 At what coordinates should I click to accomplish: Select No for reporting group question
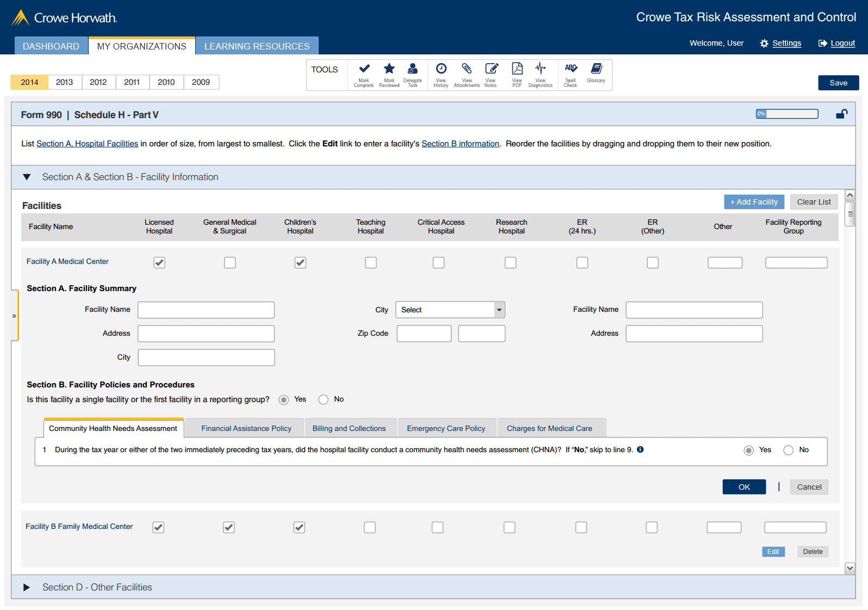tap(324, 400)
